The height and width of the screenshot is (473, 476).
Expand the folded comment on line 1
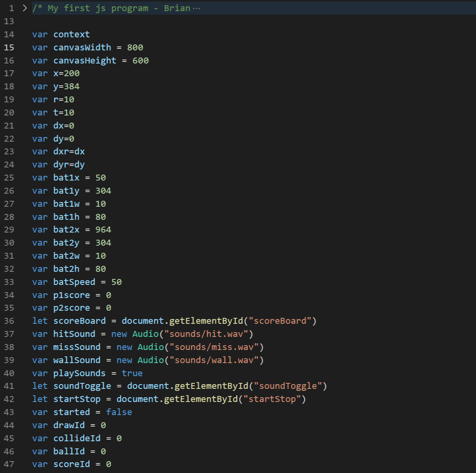pyautogui.click(x=25, y=8)
